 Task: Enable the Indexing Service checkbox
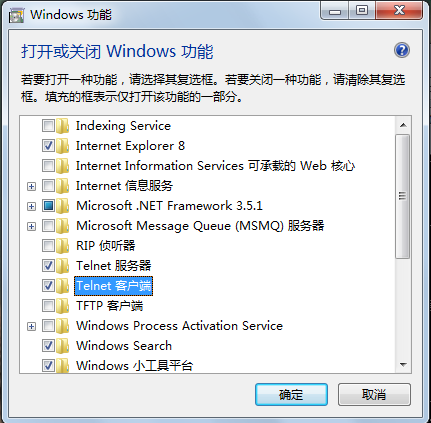tap(48, 126)
